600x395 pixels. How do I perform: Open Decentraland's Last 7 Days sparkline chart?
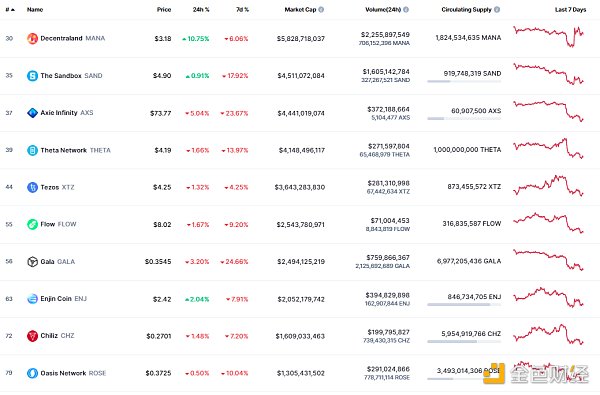coord(548,36)
